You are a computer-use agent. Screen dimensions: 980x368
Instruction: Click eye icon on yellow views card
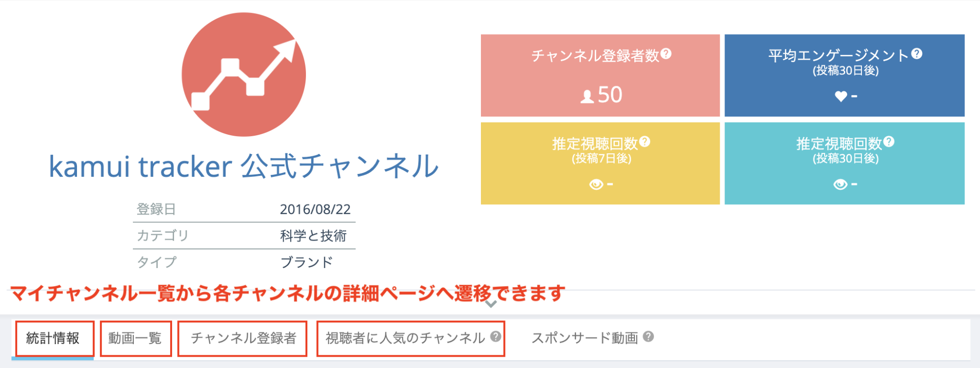(x=596, y=184)
